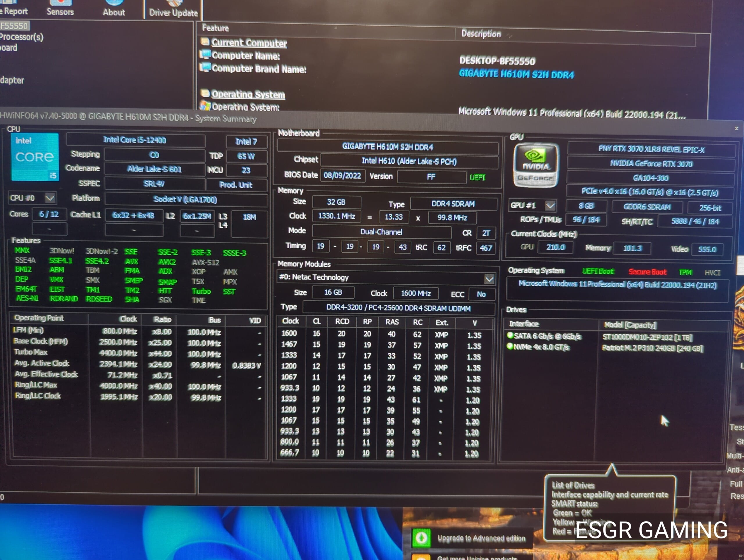The width and height of the screenshot is (744, 560).
Task: Click the Computer Name monitor icon
Action: point(205,54)
